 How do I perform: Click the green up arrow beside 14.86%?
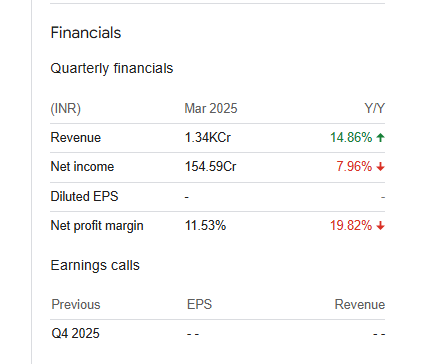coord(380,137)
